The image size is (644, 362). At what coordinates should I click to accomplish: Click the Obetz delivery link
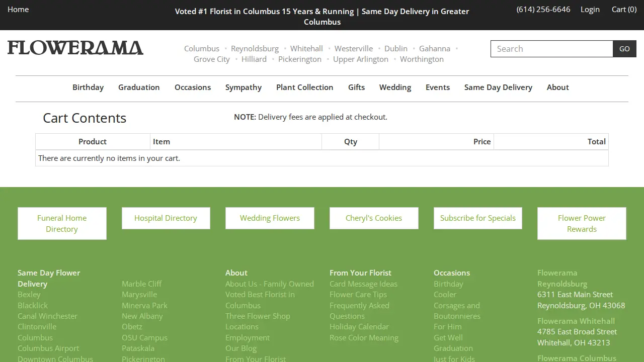tap(132, 327)
